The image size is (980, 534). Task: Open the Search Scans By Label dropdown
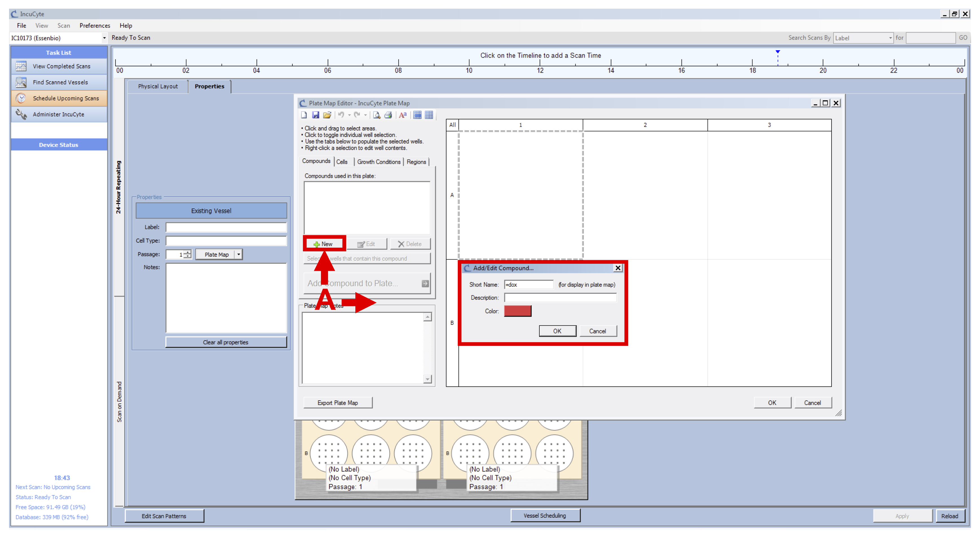click(x=890, y=38)
